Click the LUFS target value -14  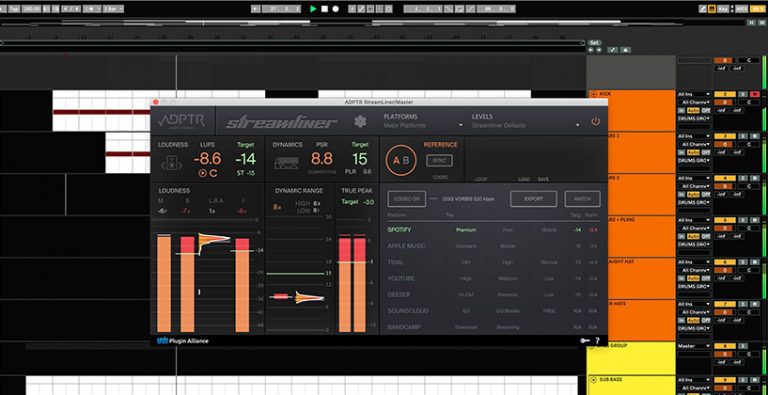pos(245,159)
